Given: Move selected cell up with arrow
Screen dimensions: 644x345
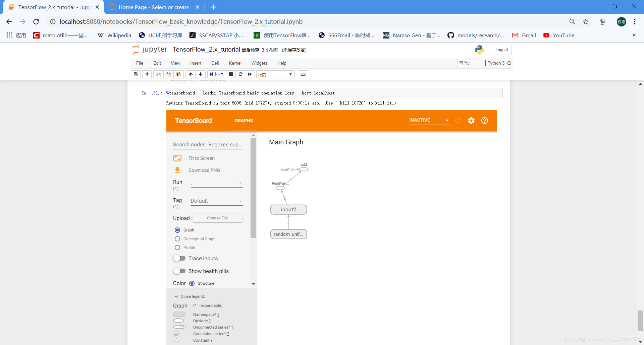Looking at the screenshot, I should [x=191, y=74].
